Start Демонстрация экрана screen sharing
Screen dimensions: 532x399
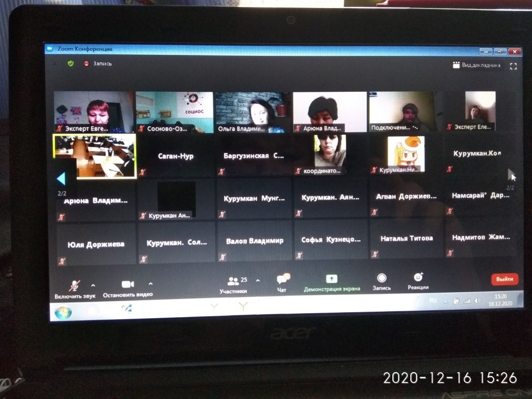[332, 282]
